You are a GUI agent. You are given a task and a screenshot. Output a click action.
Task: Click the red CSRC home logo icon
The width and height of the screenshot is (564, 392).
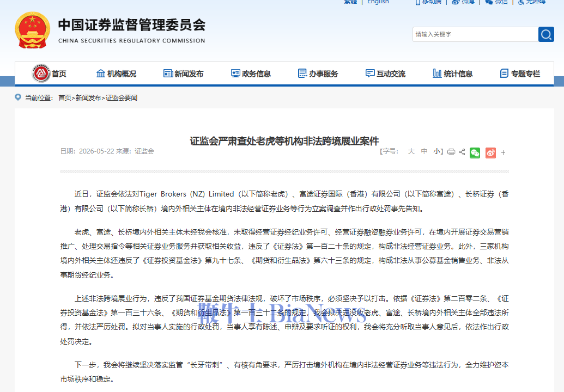41,73
